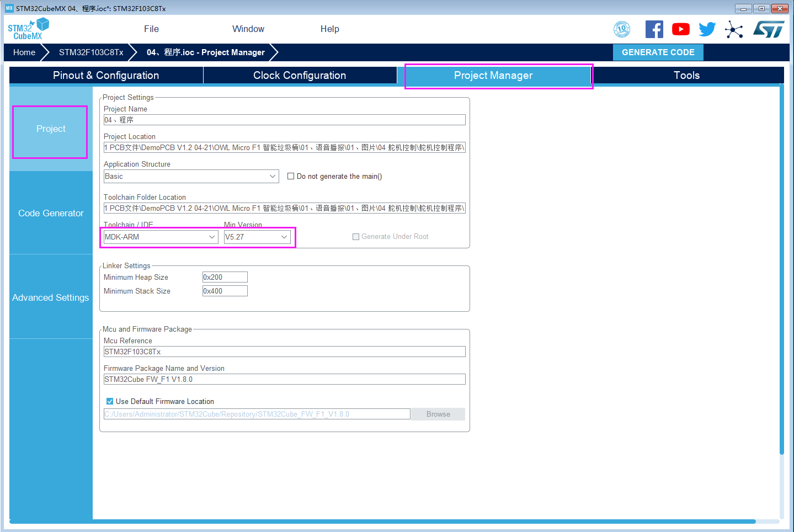Click the Firmware Package Name and Version field
The image size is (794, 532).
click(285, 379)
